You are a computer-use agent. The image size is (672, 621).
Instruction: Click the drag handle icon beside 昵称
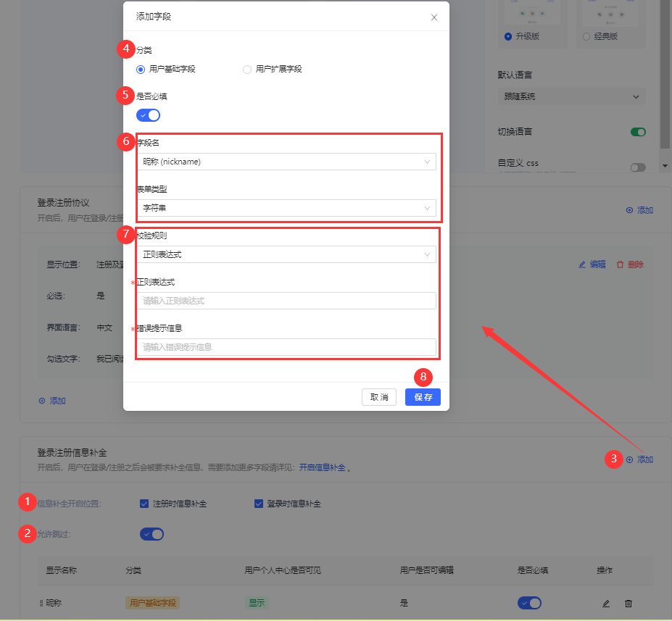[41, 603]
